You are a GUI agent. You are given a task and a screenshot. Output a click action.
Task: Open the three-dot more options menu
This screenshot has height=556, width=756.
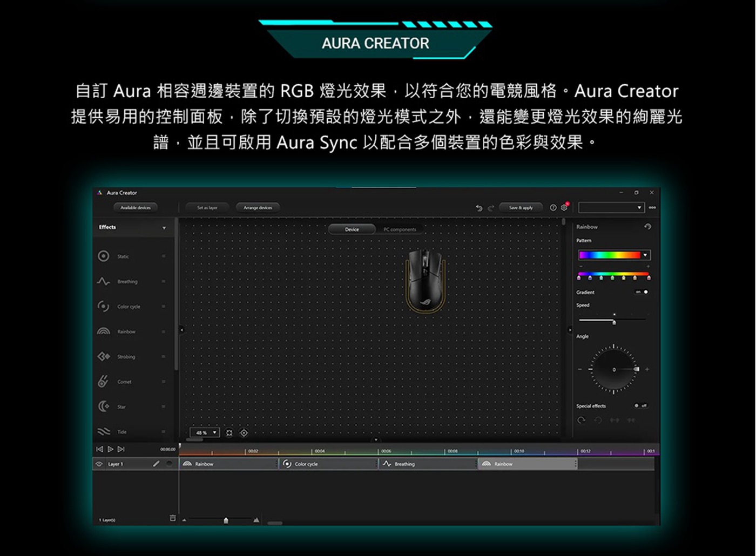tap(652, 207)
